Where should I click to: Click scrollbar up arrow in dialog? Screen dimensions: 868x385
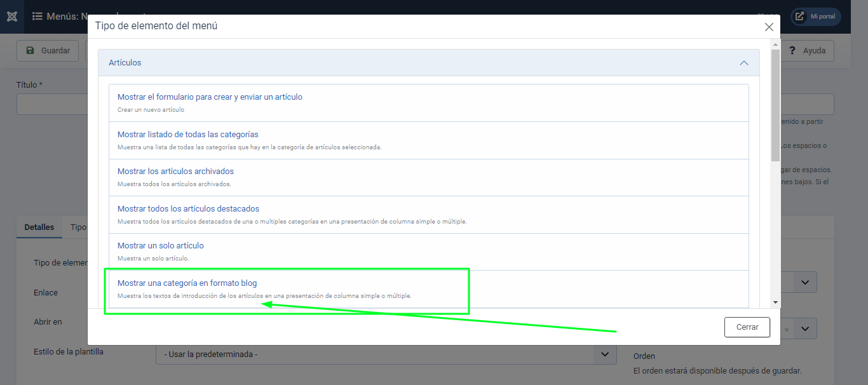(x=775, y=44)
